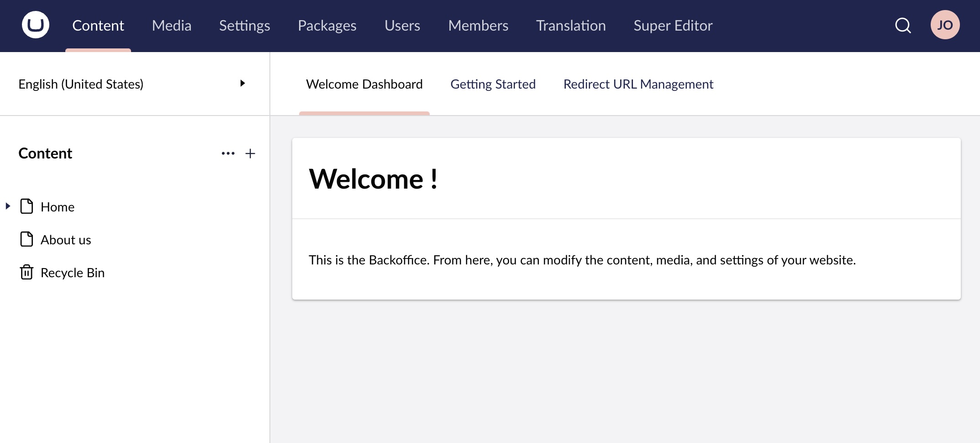Open the Super Editor section
The width and height of the screenshot is (980, 443).
coord(672,26)
